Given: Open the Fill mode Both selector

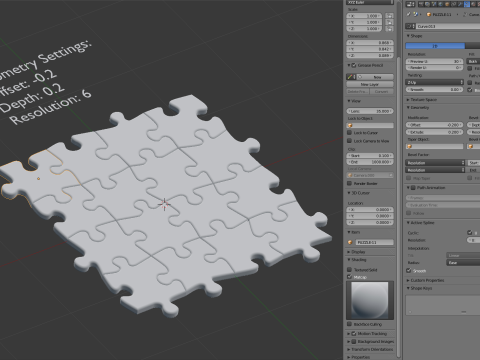Looking at the screenshot, I should (473, 61).
